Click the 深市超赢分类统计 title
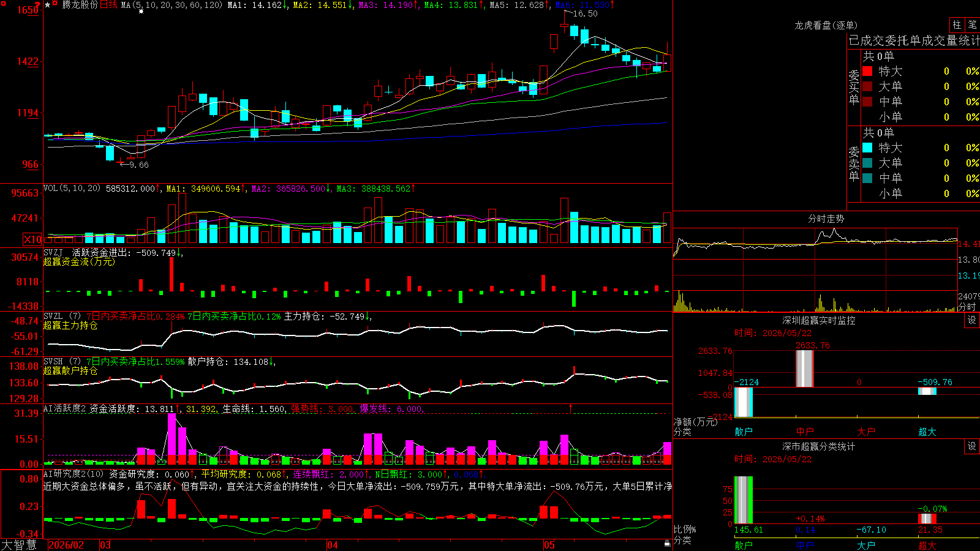980x551 pixels. (x=819, y=446)
